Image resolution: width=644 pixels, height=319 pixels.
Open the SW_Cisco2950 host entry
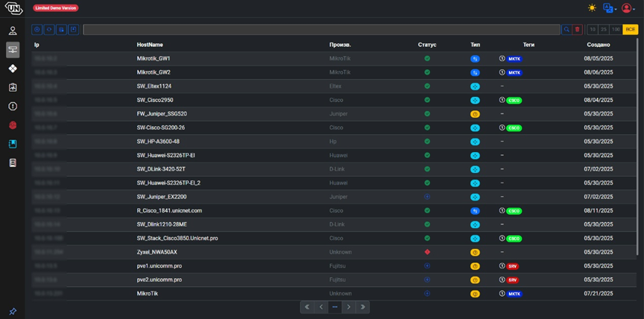click(155, 100)
